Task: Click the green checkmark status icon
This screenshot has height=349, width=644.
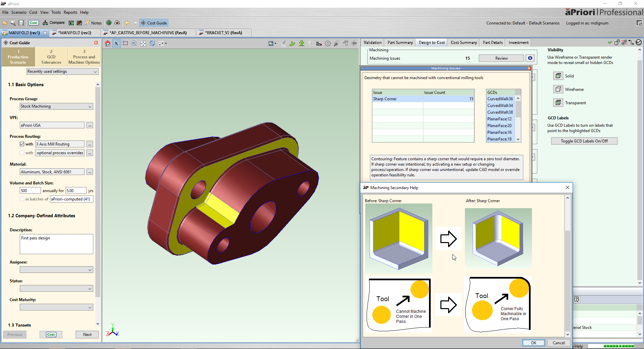Action: (x=610, y=42)
